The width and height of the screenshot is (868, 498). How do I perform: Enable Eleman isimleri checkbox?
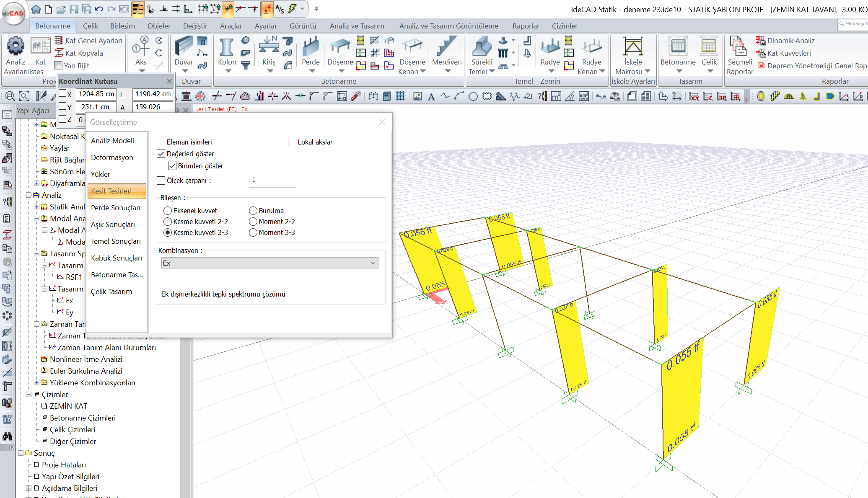click(x=161, y=142)
